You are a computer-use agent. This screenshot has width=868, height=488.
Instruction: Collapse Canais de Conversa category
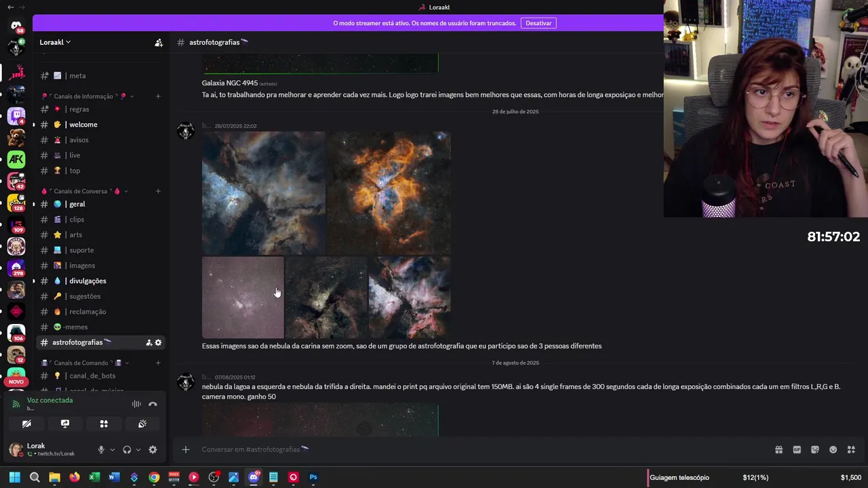(85, 191)
